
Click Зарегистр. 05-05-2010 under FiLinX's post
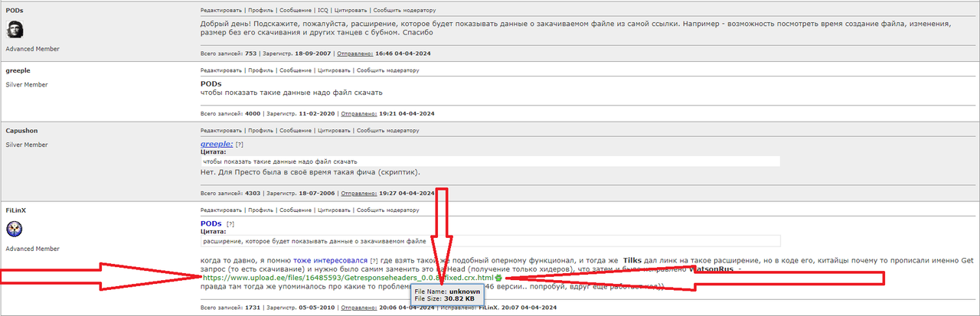[299, 306]
